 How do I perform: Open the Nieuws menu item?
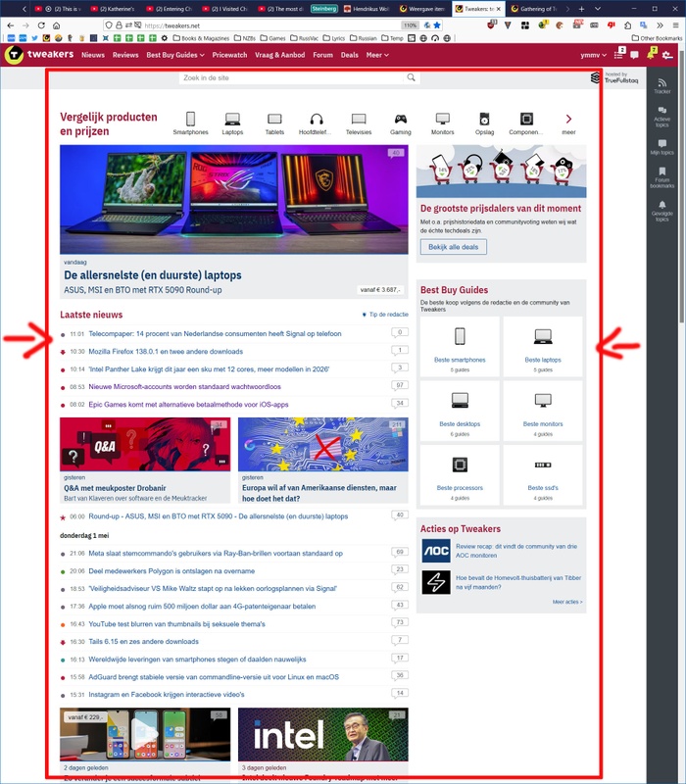click(93, 55)
